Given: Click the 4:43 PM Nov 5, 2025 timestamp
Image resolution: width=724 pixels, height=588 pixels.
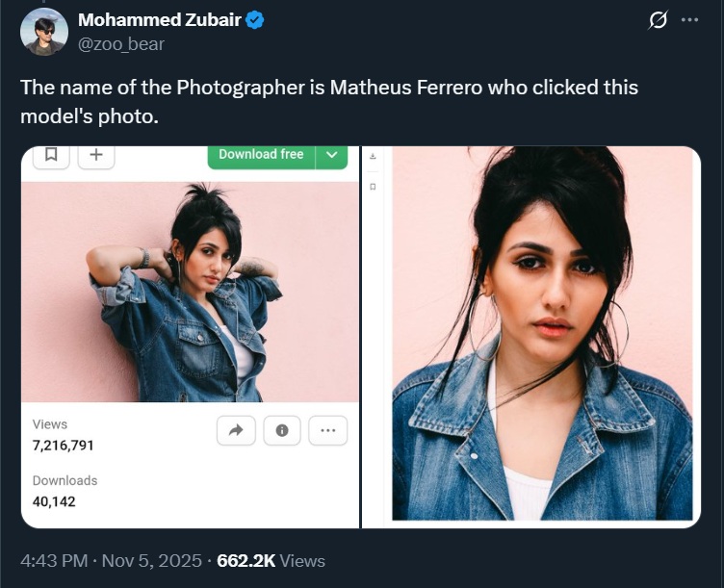Looking at the screenshot, I should pos(112,560).
